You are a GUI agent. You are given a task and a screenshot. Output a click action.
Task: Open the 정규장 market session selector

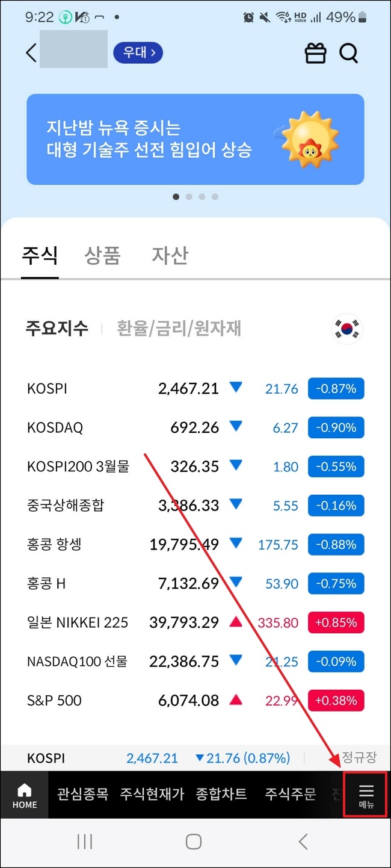click(359, 758)
